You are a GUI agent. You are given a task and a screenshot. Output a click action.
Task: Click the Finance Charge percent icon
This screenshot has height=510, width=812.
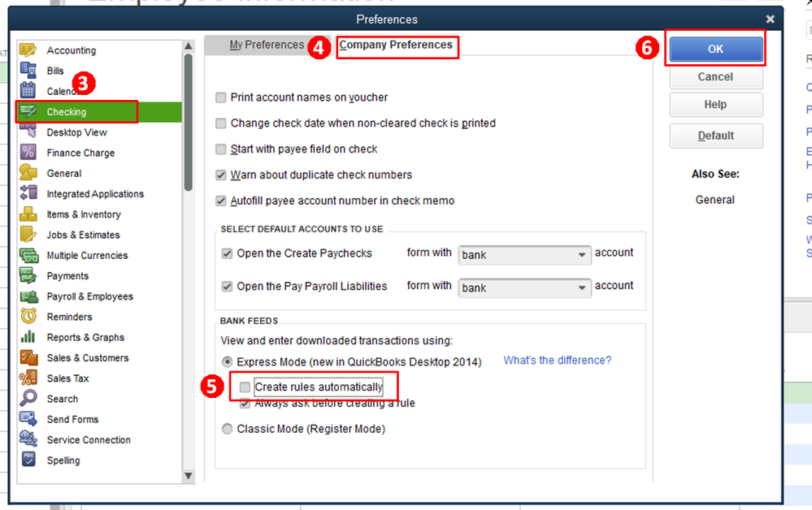pyautogui.click(x=28, y=152)
